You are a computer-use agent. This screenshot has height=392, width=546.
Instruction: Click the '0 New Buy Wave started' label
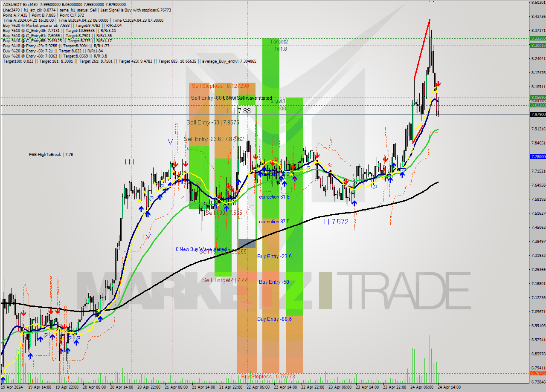click(x=201, y=249)
